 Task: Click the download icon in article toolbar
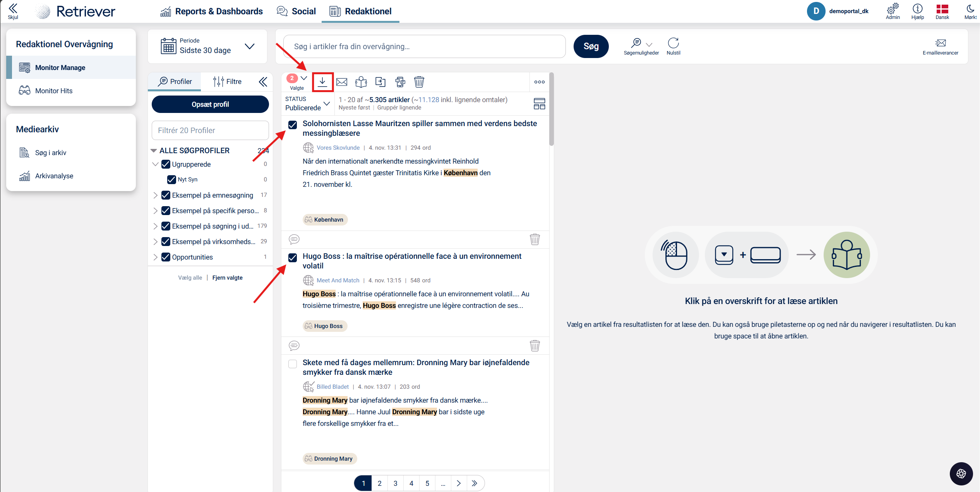coord(322,82)
